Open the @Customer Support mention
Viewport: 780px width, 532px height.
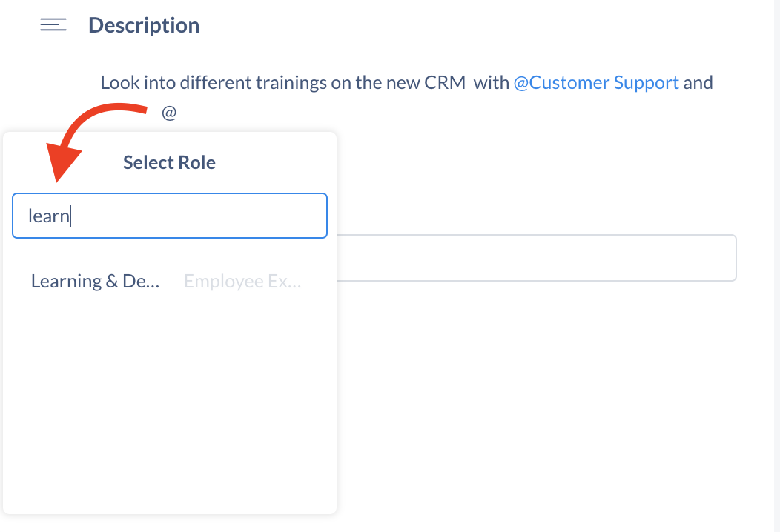point(596,82)
